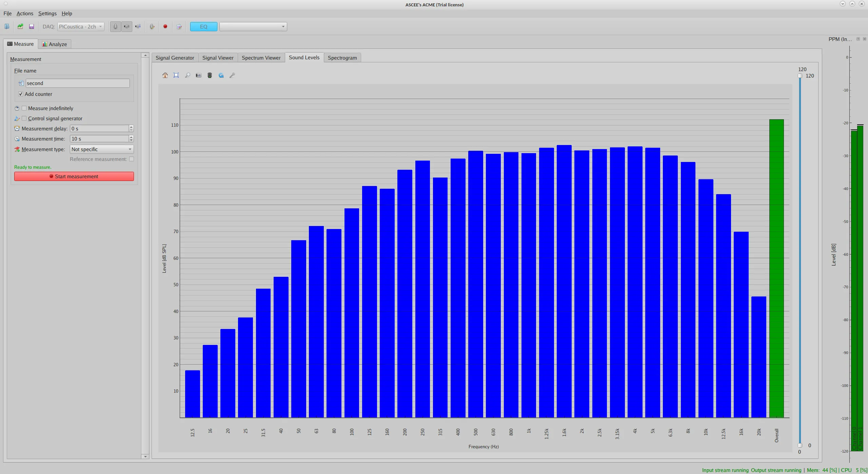Open the Settings menu
868x474 pixels.
tap(47, 14)
